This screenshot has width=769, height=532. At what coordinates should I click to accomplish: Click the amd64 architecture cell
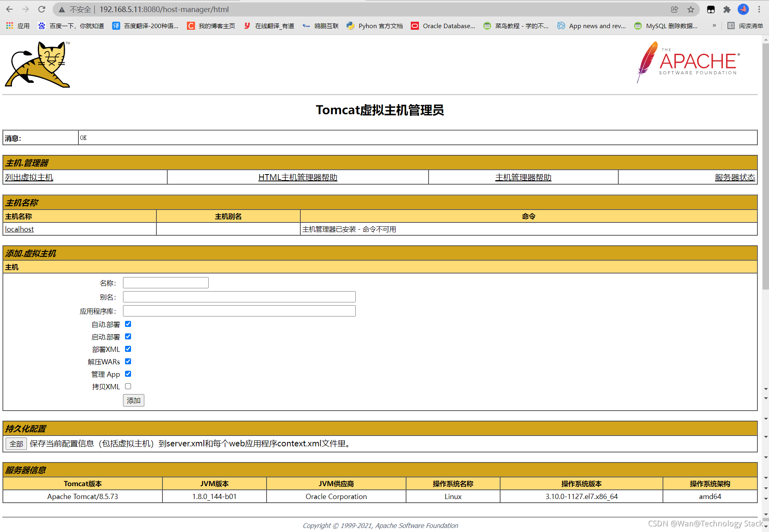[x=710, y=497]
